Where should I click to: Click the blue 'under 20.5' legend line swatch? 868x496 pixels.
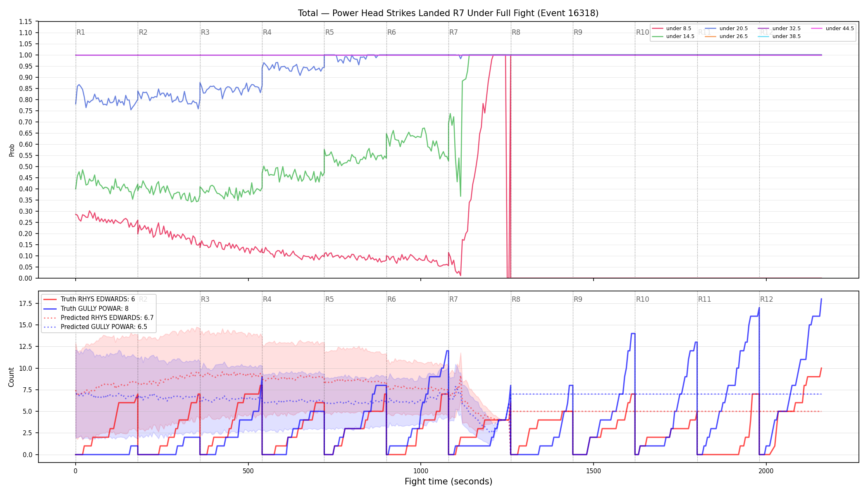click(711, 29)
